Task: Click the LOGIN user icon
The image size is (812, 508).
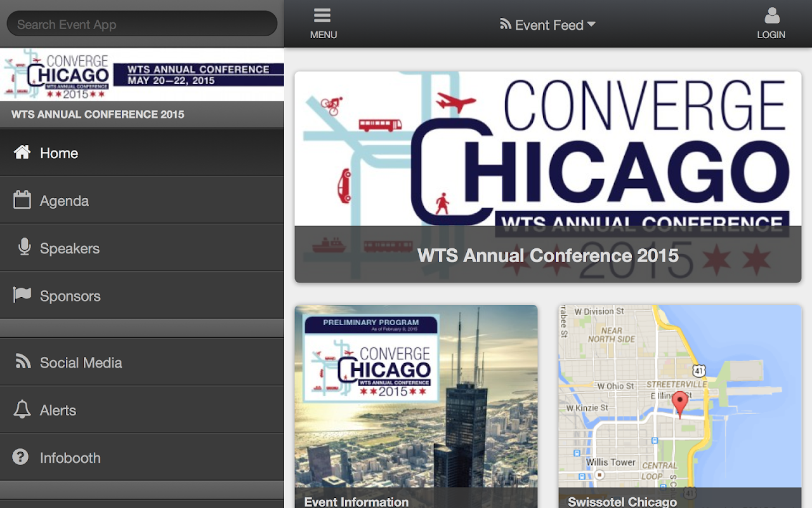Action: [x=771, y=16]
